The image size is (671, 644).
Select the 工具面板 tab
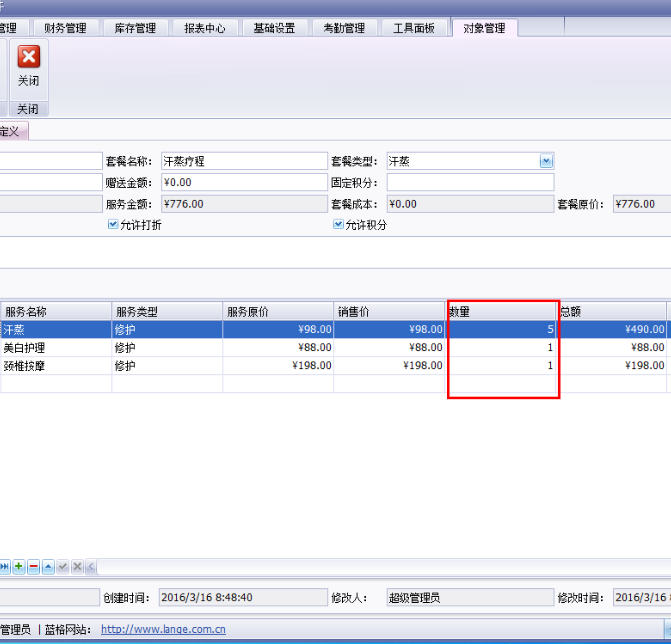414,28
